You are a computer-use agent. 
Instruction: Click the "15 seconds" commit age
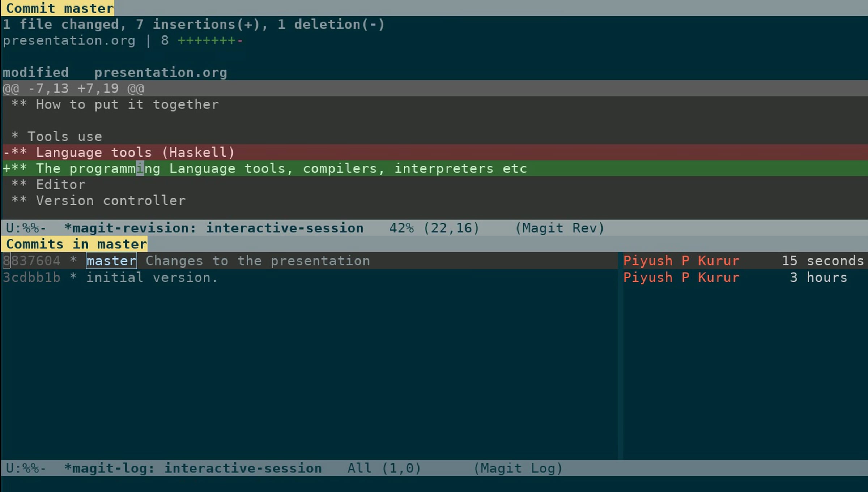(822, 261)
